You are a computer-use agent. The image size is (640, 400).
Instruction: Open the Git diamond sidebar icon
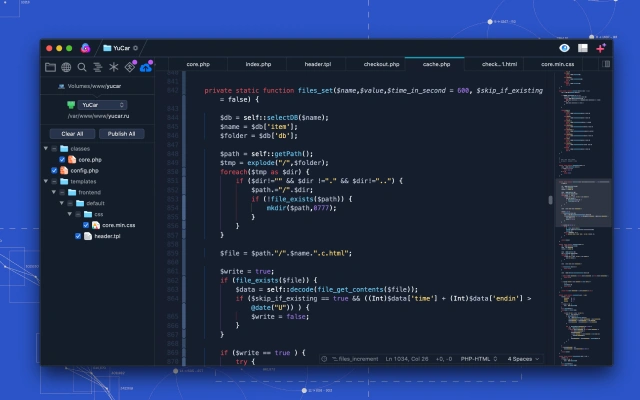[130, 67]
